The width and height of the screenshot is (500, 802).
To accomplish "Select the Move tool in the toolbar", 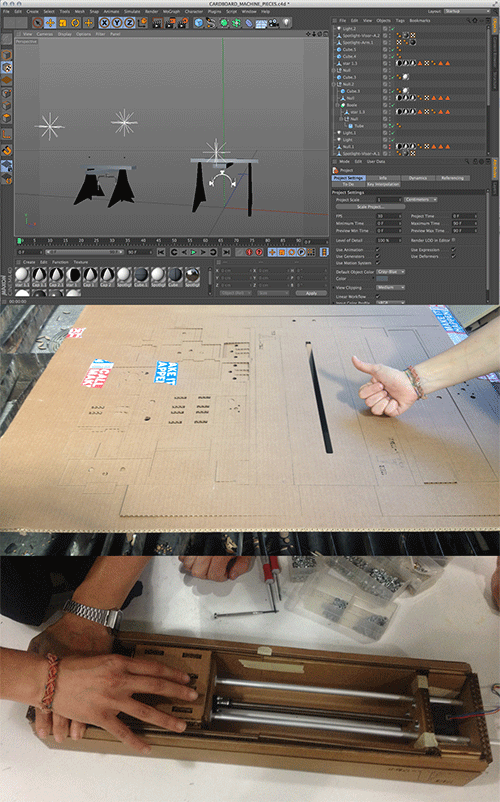I will (x=50, y=23).
